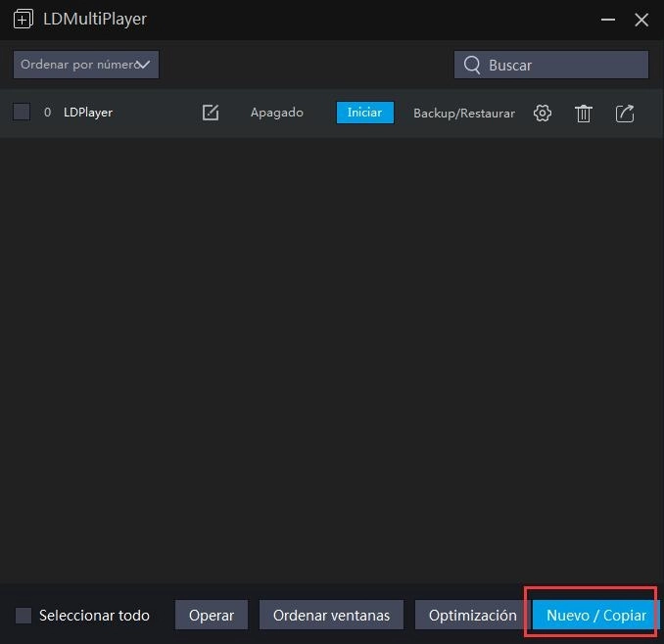This screenshot has width=664, height=644.
Task: Delete LDPlayer instance with trash icon
Action: coord(583,114)
